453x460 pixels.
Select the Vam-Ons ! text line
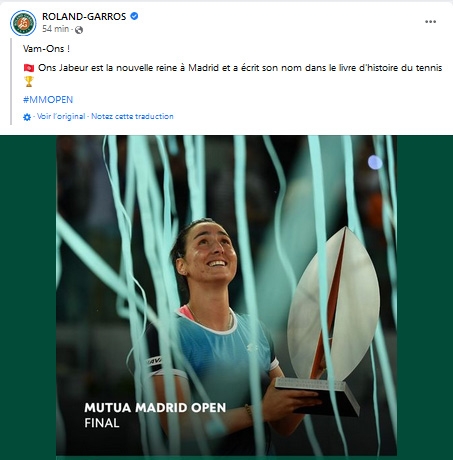46,49
